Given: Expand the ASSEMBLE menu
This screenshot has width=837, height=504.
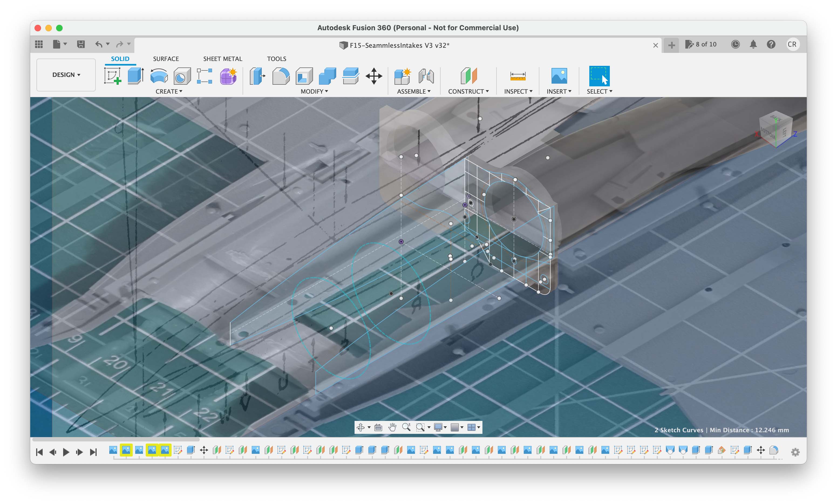Looking at the screenshot, I should point(414,91).
